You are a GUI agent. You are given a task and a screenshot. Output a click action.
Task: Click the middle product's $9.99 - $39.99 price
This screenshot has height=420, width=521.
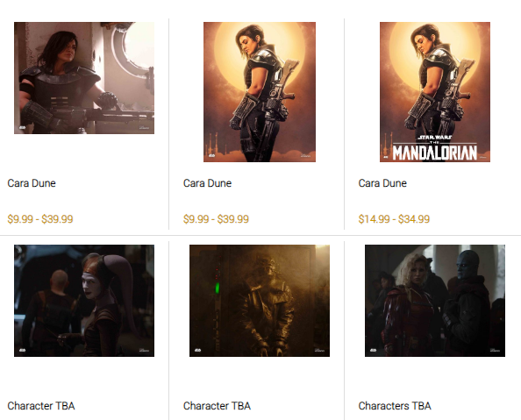click(216, 219)
